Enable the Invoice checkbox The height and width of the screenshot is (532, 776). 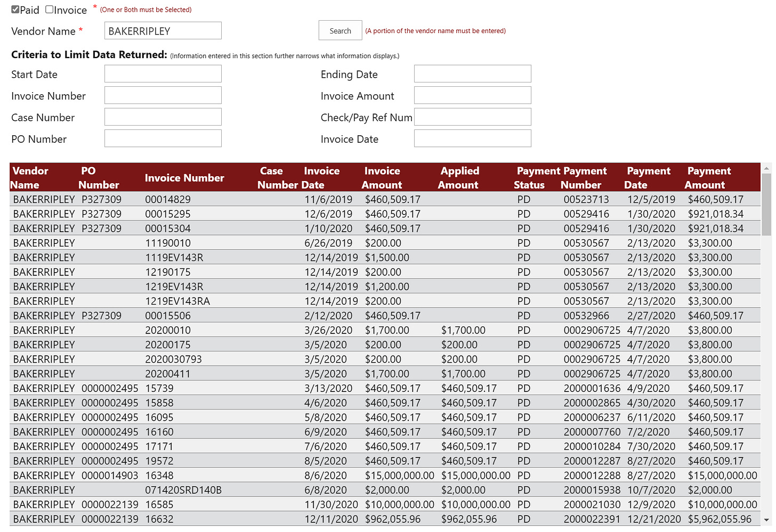[x=50, y=10]
